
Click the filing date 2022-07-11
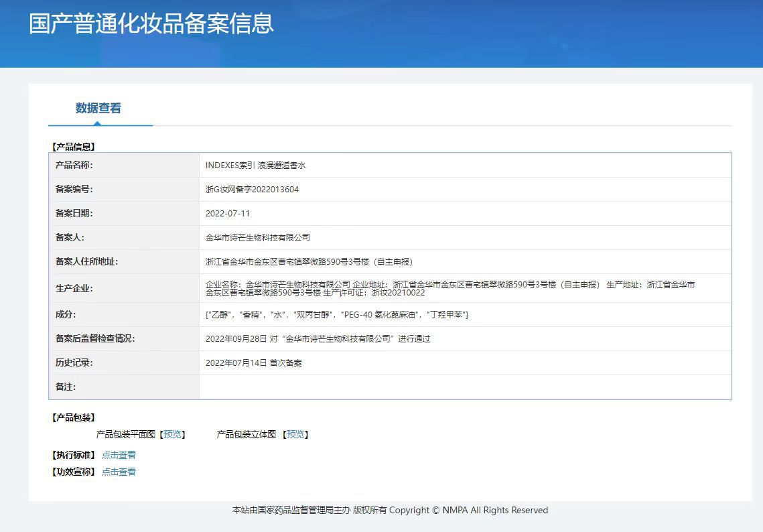pyautogui.click(x=228, y=214)
